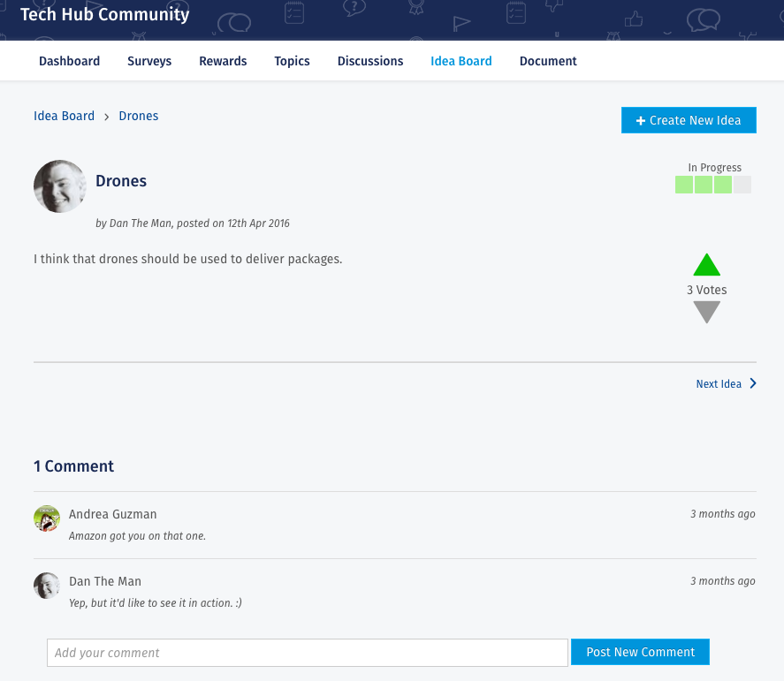Click Dan The Man's comment avatar

pyautogui.click(x=47, y=586)
